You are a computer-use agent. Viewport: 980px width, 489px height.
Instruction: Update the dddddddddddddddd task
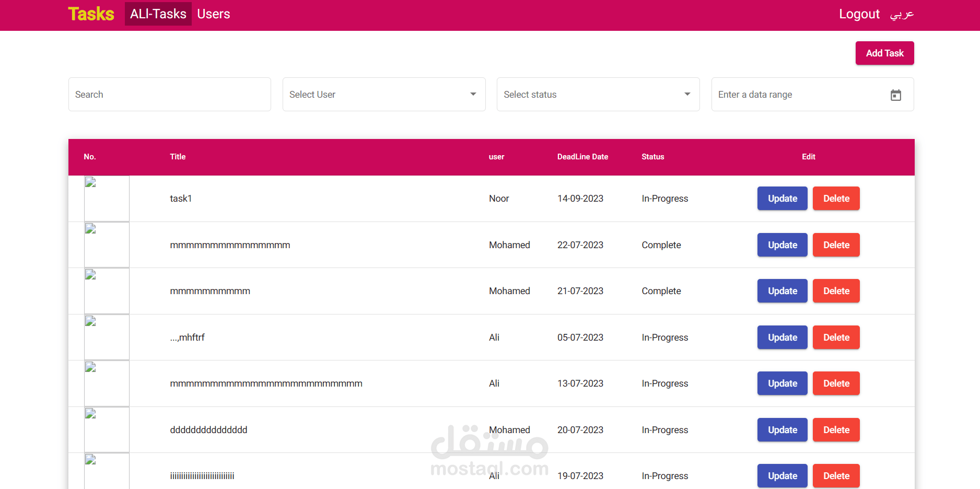(x=782, y=429)
